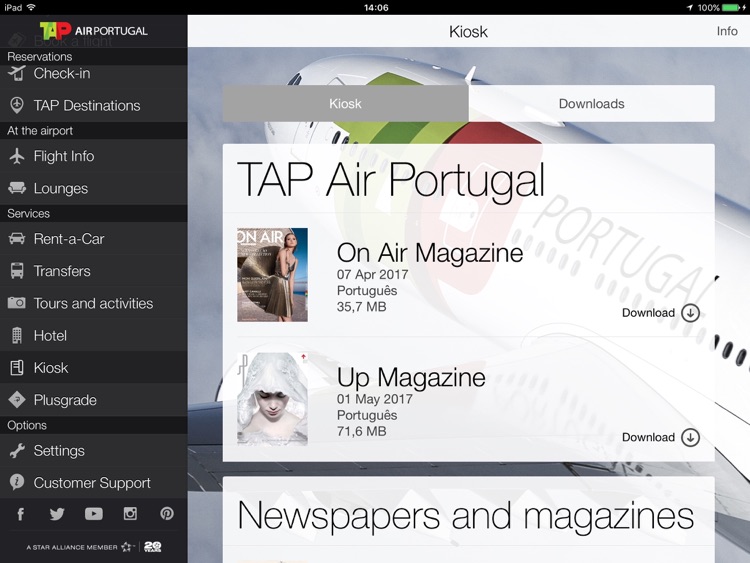Open Settings in the sidebar
The height and width of the screenshot is (563, 750).
click(94, 451)
